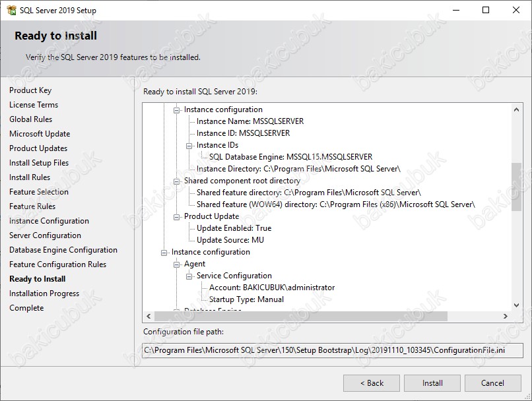Start installation with Install button
Image resolution: width=532 pixels, height=401 pixels.
(x=432, y=383)
